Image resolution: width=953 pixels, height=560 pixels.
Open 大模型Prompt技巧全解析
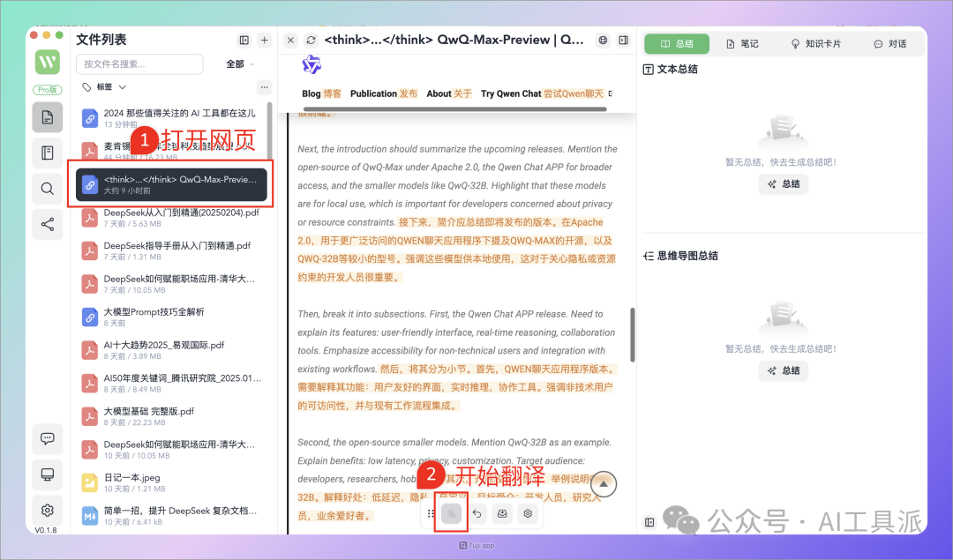[x=172, y=317]
